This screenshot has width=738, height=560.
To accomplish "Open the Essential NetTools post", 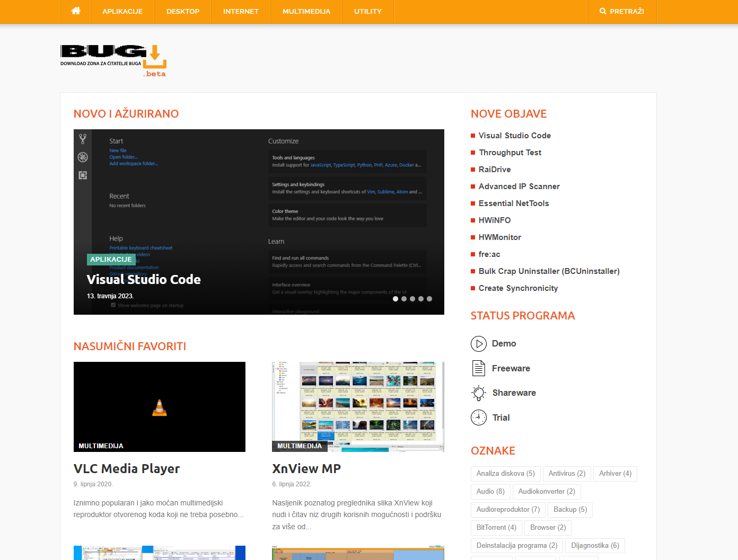I will pos(514,203).
